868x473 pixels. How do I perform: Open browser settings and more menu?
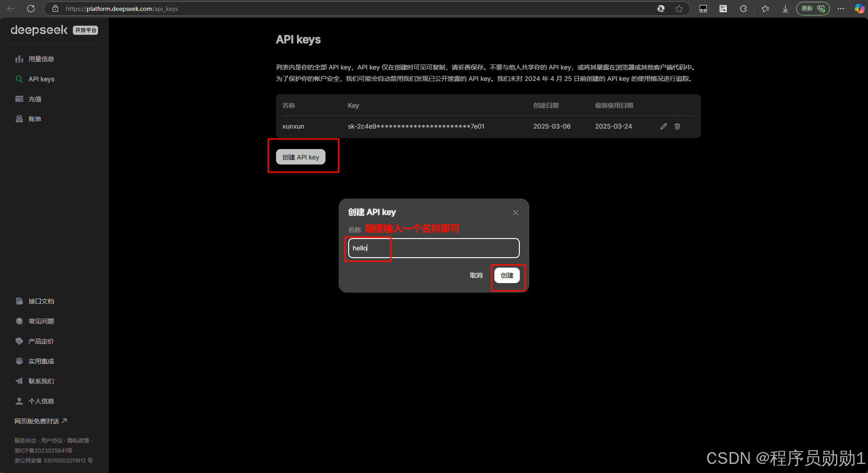tap(841, 9)
